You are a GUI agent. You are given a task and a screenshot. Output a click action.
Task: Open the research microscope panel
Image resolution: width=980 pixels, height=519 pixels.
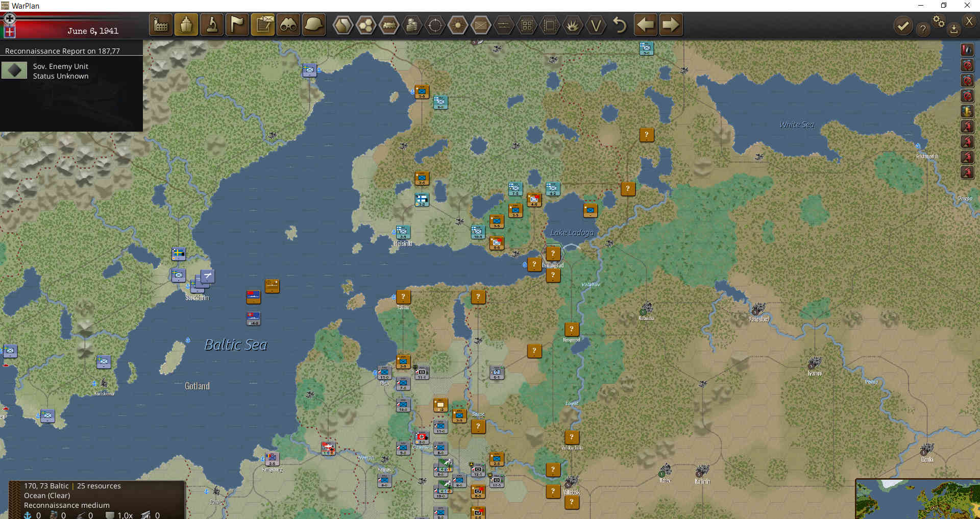(212, 24)
